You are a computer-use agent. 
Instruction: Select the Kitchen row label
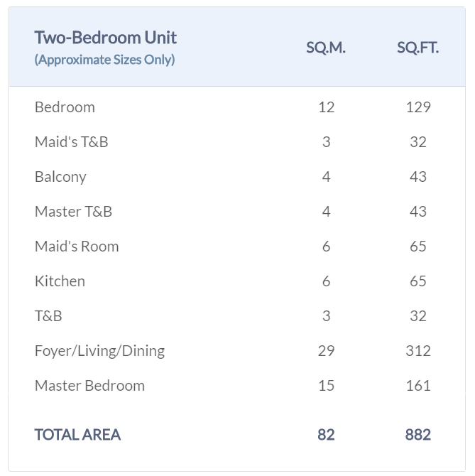coord(60,281)
